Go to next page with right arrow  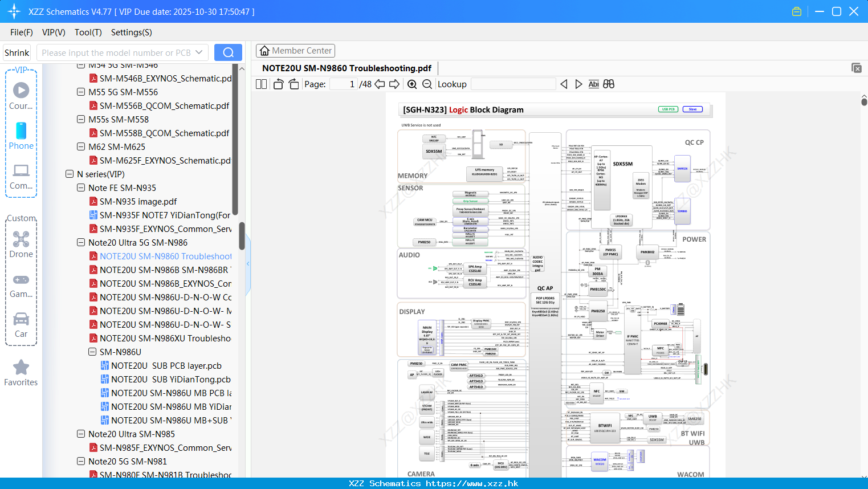pyautogui.click(x=394, y=84)
